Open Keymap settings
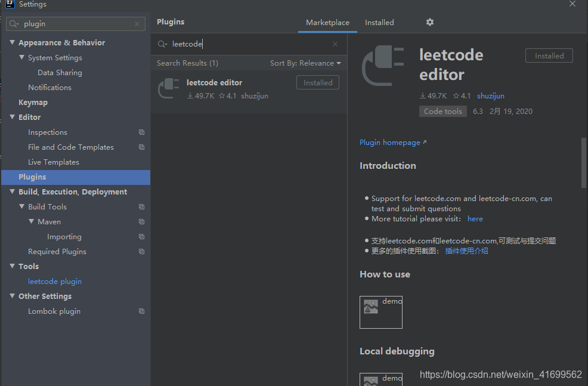The width and height of the screenshot is (588, 386). pos(33,103)
